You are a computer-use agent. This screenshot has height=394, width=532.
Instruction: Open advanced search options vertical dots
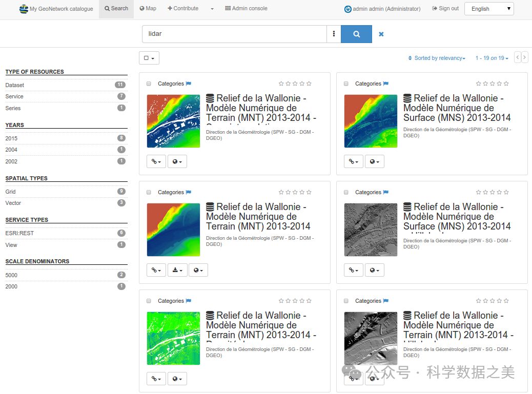pyautogui.click(x=334, y=34)
